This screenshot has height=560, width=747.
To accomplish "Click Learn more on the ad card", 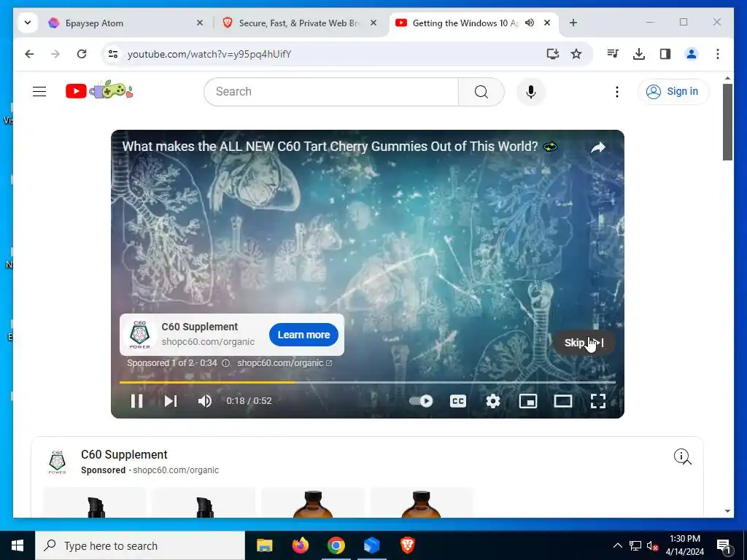I will click(x=303, y=335).
